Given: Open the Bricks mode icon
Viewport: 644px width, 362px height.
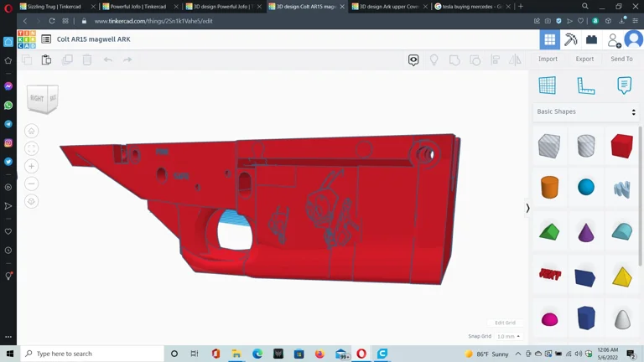Looking at the screenshot, I should coord(591,39).
